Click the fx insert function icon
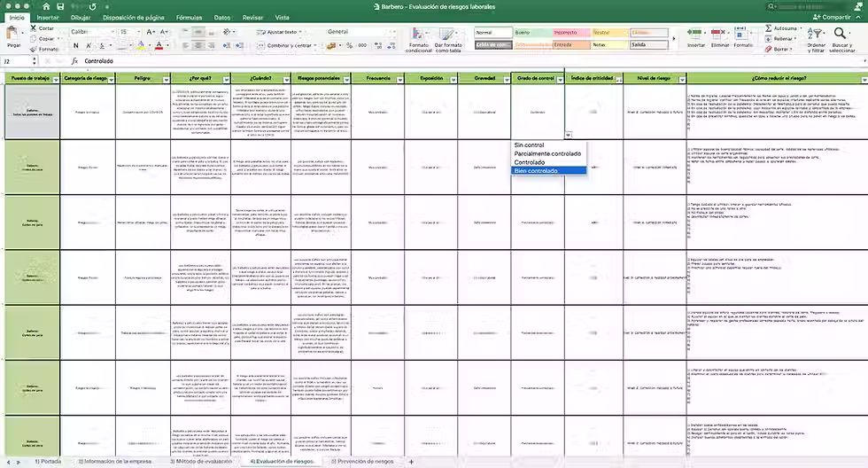This screenshot has height=468, width=868. [74, 61]
